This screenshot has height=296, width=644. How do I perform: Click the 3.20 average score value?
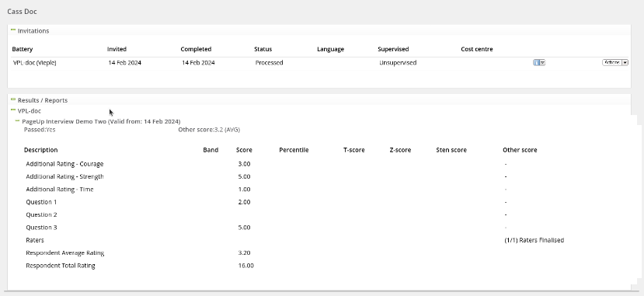coord(244,253)
